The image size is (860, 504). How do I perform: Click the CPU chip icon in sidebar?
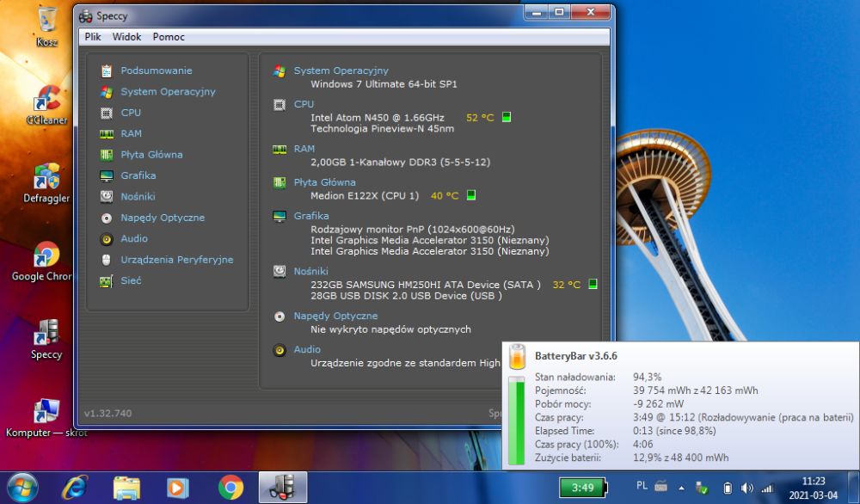[x=107, y=113]
